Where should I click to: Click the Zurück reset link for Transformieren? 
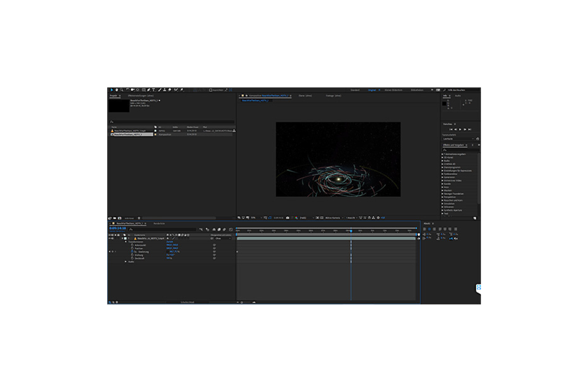click(170, 242)
